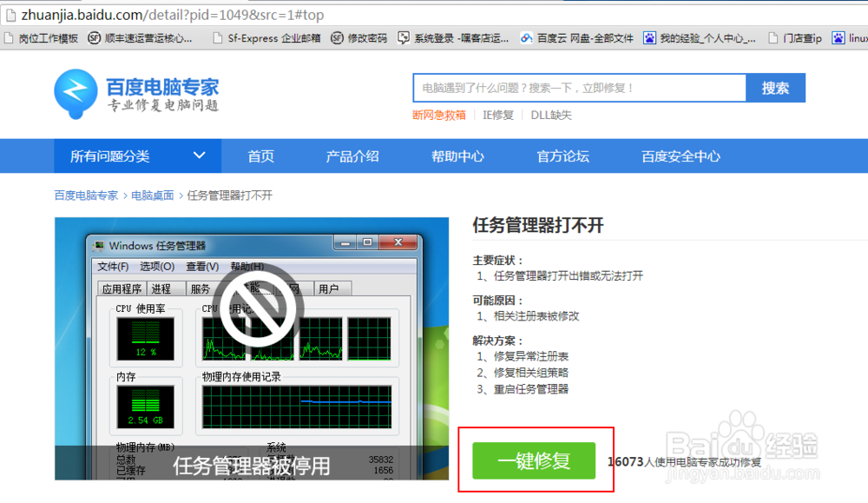
Task: Open the 我的经验_个人中心 bookmark
Action: pos(699,38)
